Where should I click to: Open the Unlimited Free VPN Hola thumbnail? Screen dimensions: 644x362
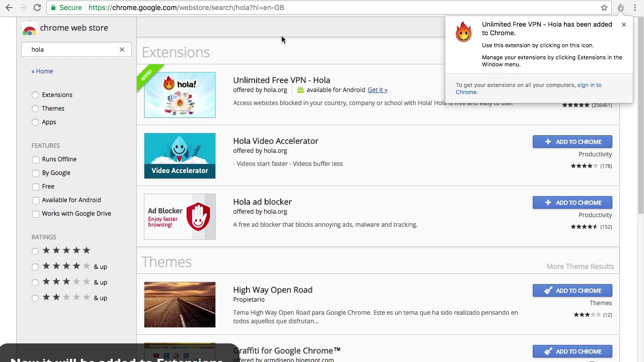[x=180, y=95]
